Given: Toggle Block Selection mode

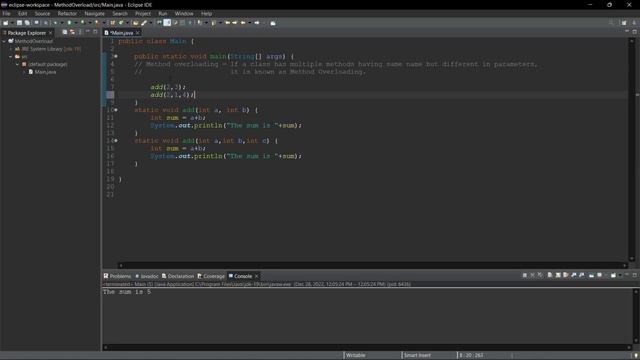Looking at the screenshot, I should click(182, 23).
